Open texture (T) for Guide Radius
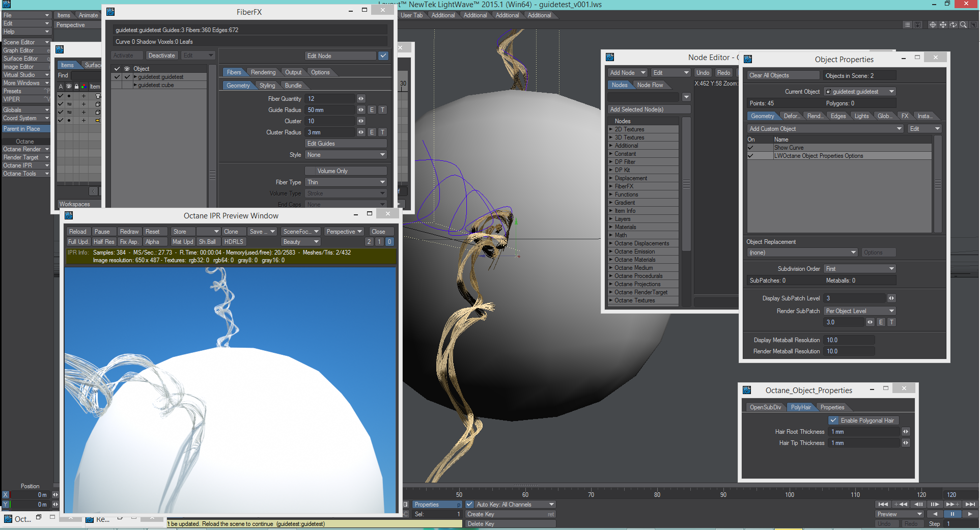 [x=383, y=110]
